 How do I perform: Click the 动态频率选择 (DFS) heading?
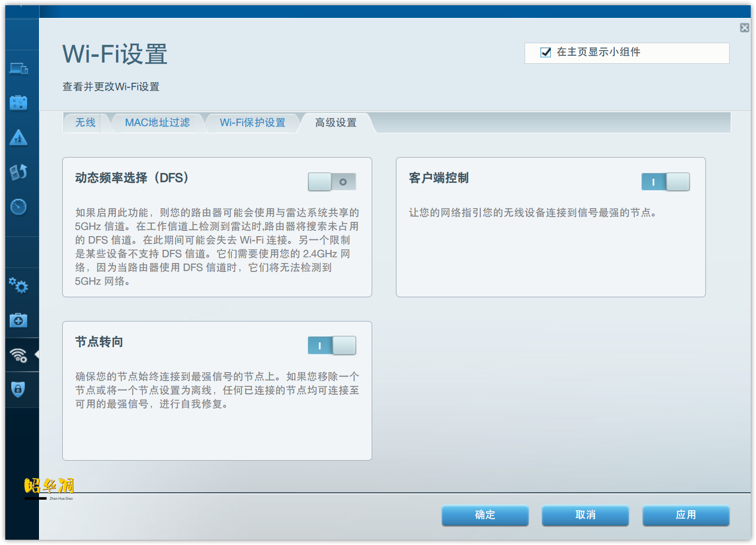point(132,178)
